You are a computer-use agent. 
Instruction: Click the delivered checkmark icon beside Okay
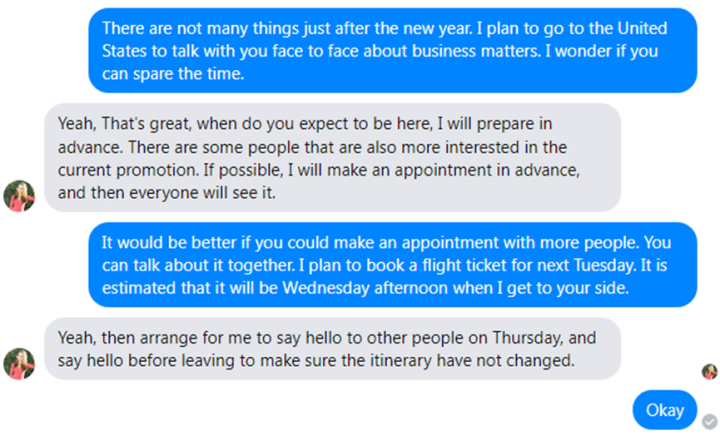pyautogui.click(x=710, y=421)
